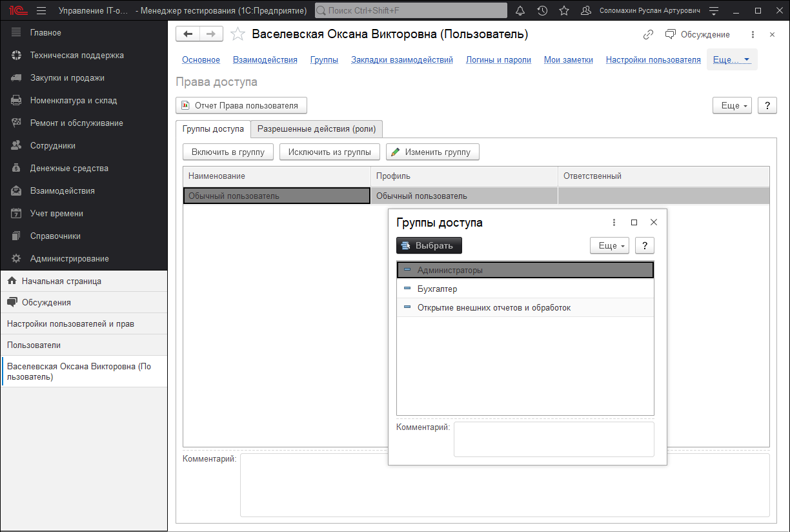Open the main hamburger menu

(41, 11)
